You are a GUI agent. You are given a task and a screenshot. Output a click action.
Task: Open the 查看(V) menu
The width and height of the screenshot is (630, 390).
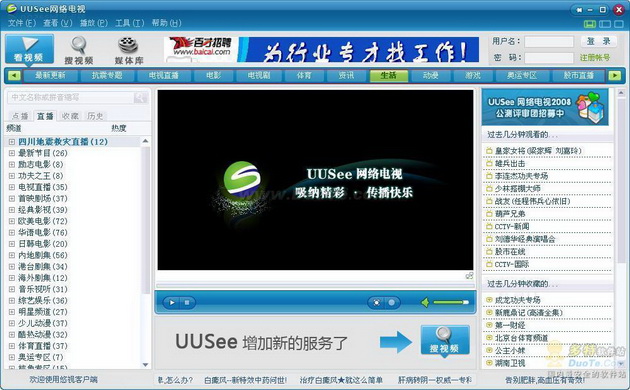click(57, 23)
